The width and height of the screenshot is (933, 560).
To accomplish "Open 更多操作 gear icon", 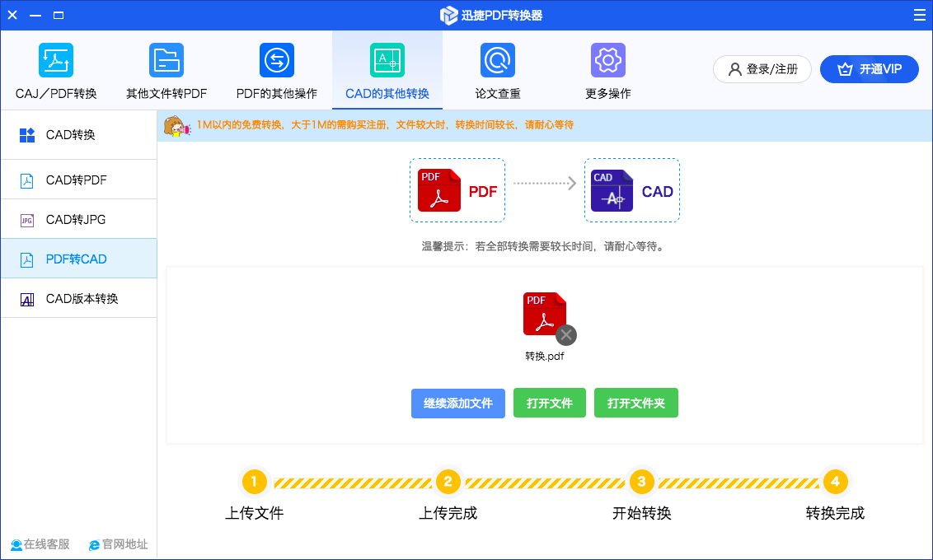I will (x=608, y=60).
